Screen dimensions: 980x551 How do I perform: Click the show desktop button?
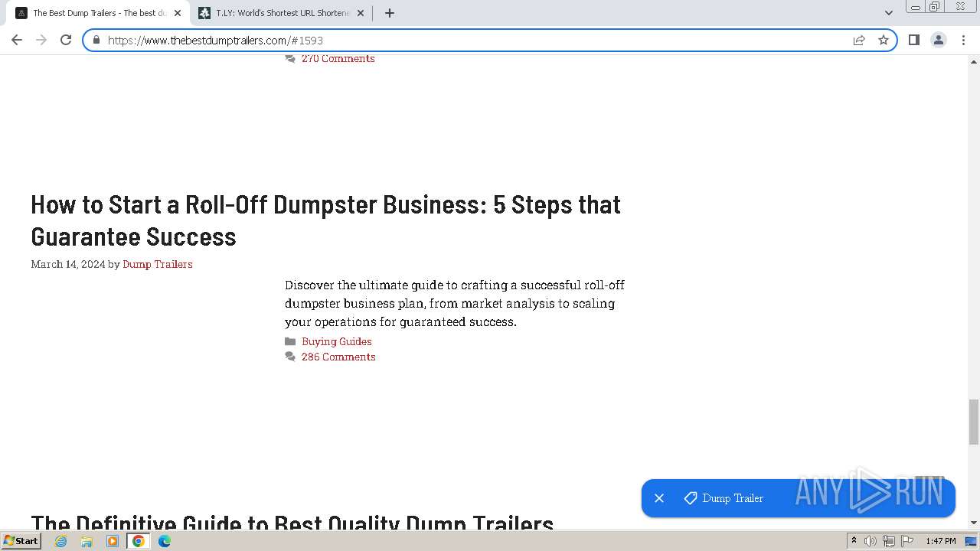click(x=971, y=541)
